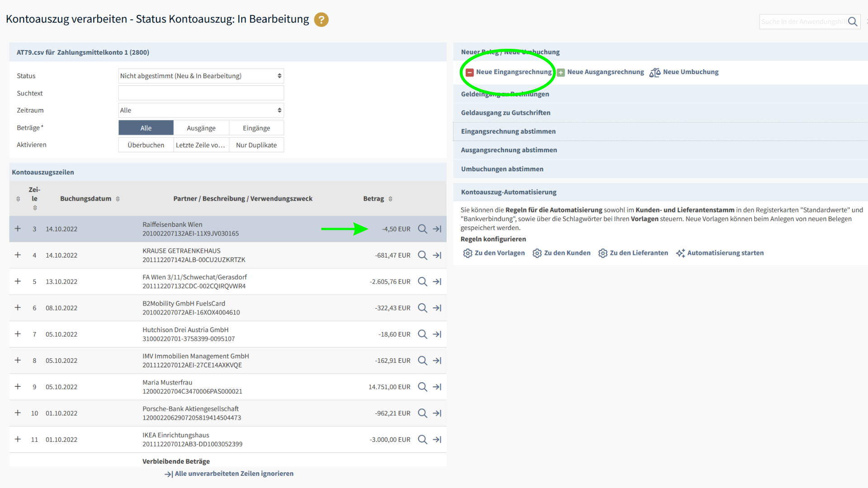
Task: Click magnifier icon for Maria Musterfrau row
Action: click(422, 387)
